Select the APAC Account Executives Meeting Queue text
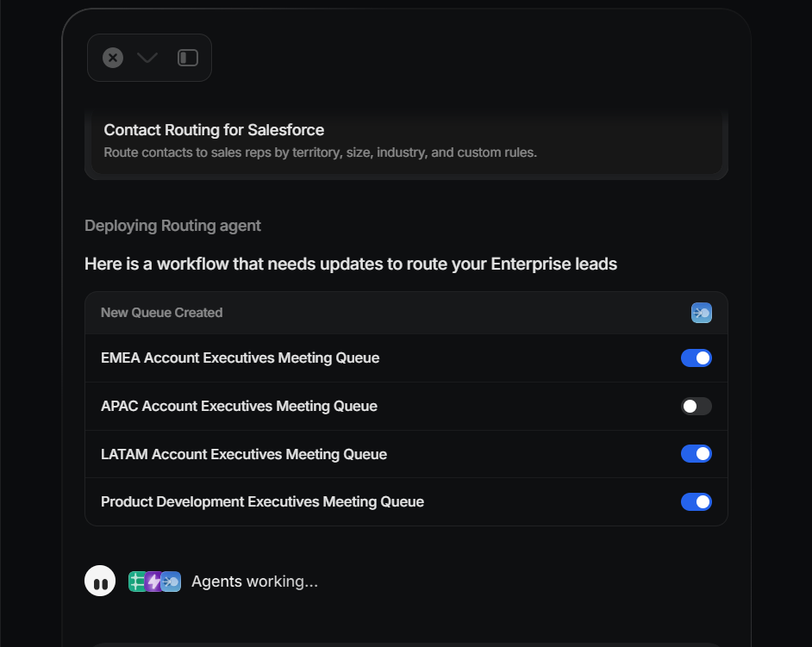Viewport: 812px width, 647px height. 239,407
